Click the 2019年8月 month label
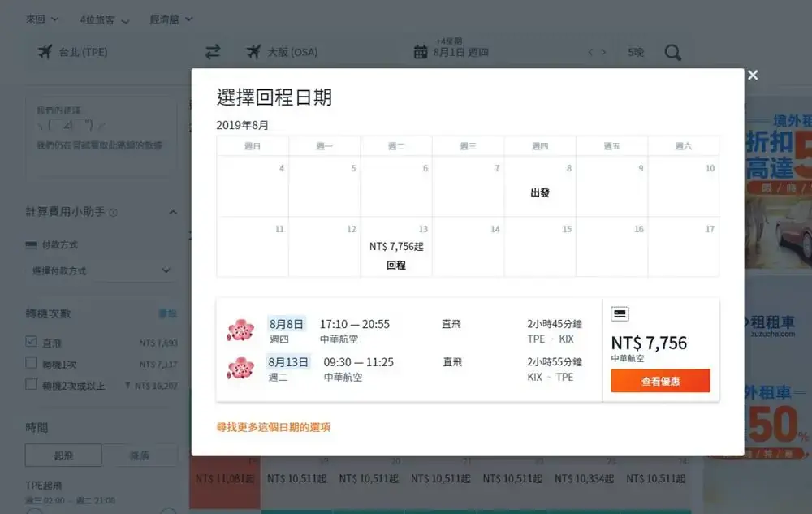The width and height of the screenshot is (812, 514). [x=242, y=125]
